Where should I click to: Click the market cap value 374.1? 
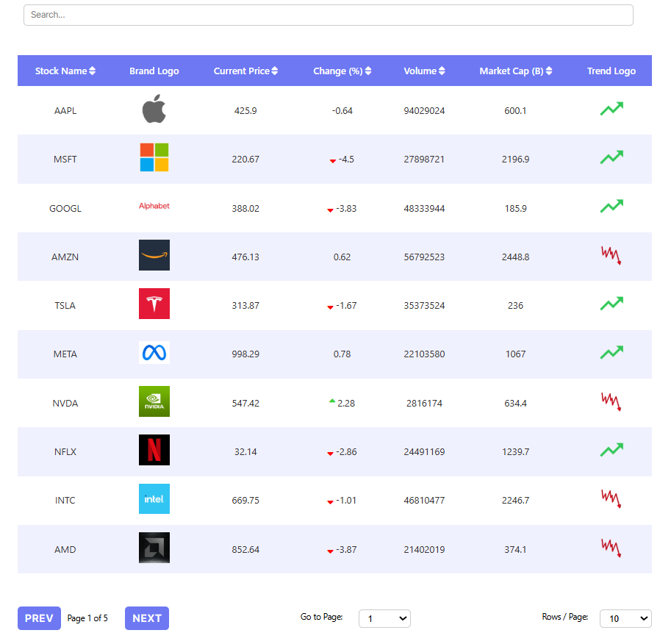(516, 549)
